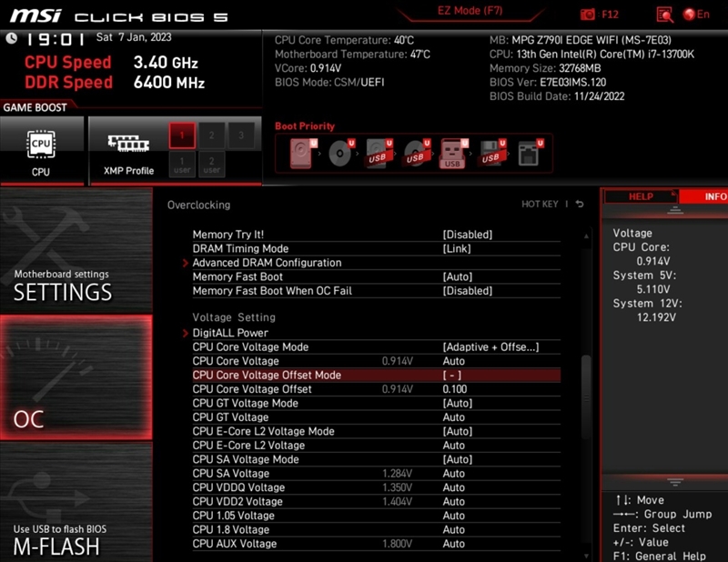Select XMP user profile 1
This screenshot has width=728, height=562.
(182, 165)
